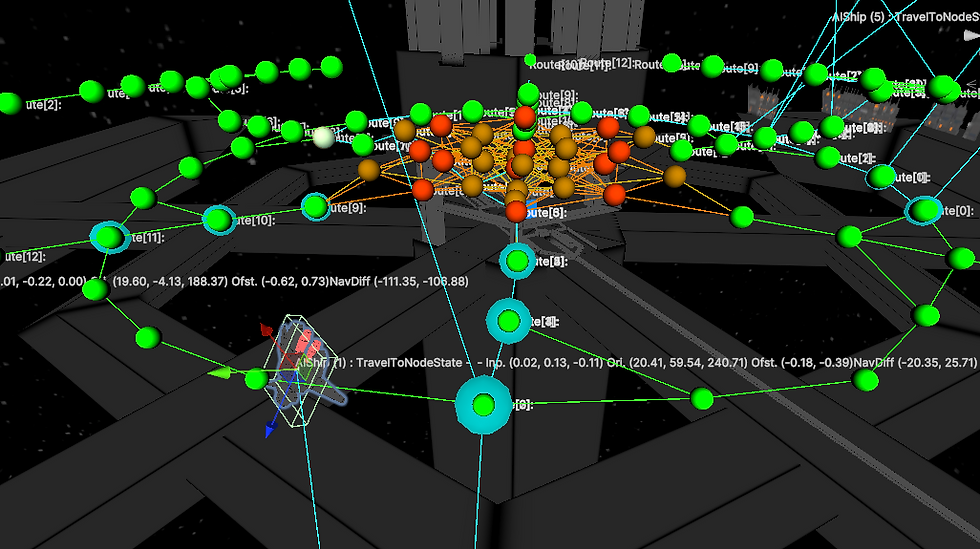
Task: Click the blue axis arrow of the ship gizmo
Action: point(271,429)
